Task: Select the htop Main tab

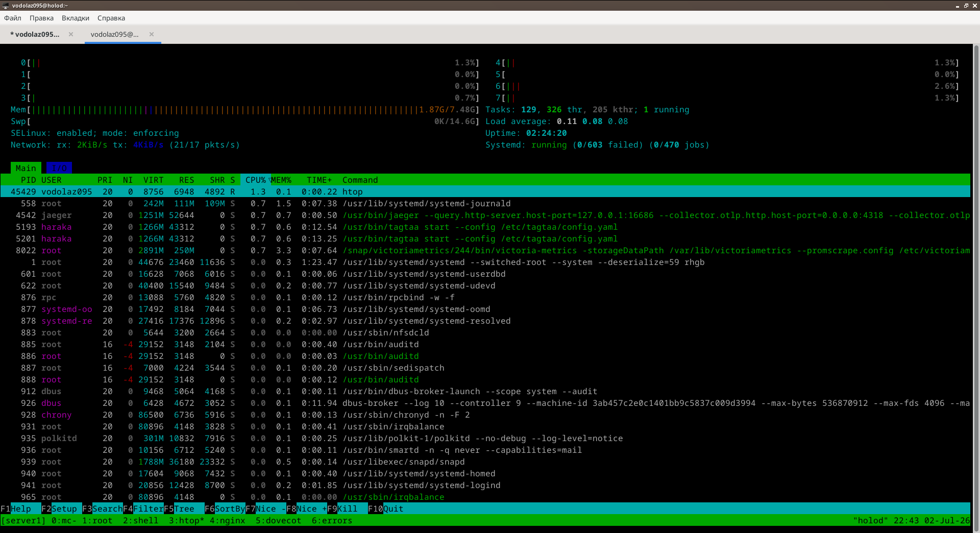Action: tap(26, 168)
